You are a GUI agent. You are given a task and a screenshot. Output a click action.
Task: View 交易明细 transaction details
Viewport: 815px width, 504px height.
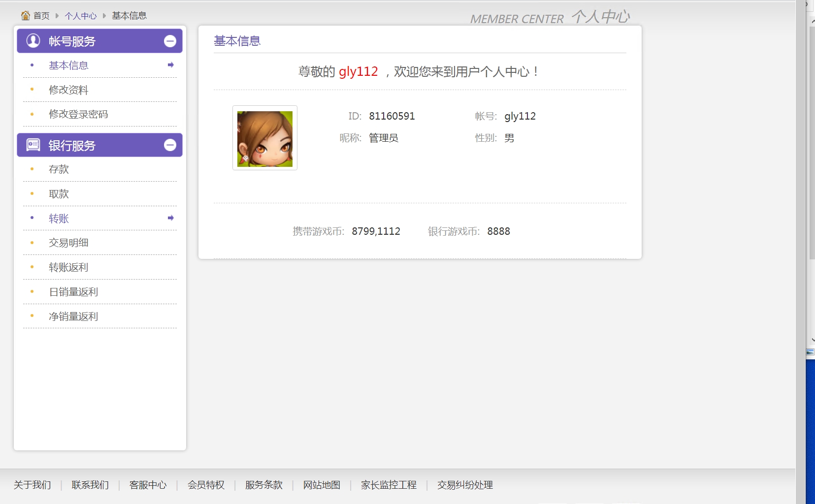68,243
